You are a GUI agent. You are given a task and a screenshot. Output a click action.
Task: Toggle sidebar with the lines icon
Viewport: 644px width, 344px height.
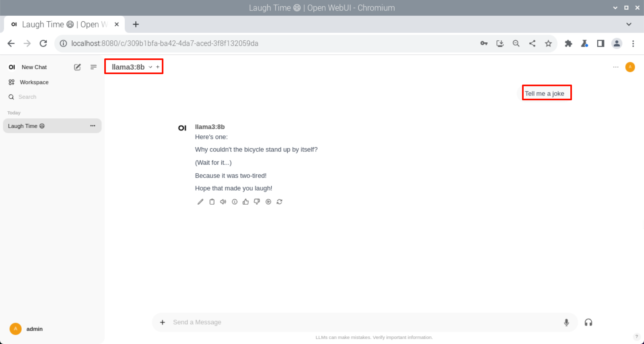tap(93, 67)
